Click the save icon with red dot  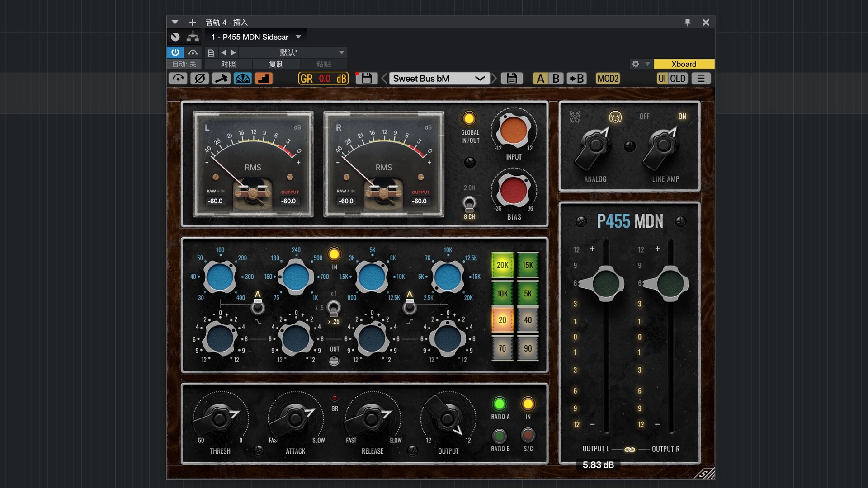click(x=366, y=79)
